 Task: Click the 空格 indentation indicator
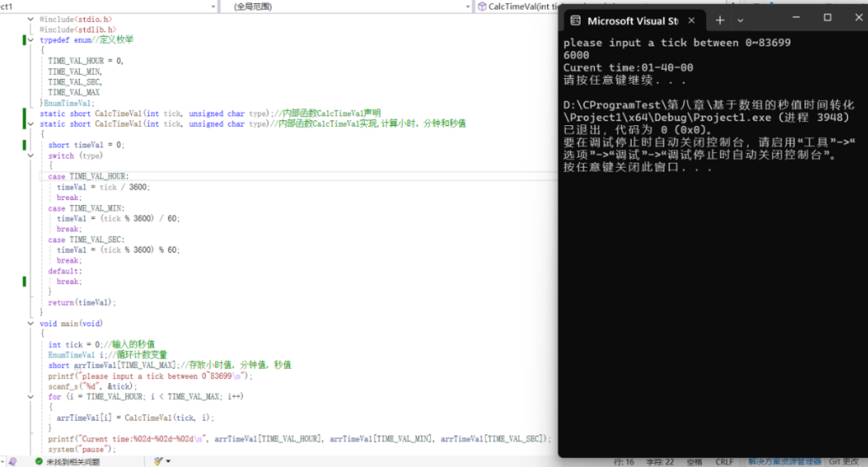pos(695,462)
